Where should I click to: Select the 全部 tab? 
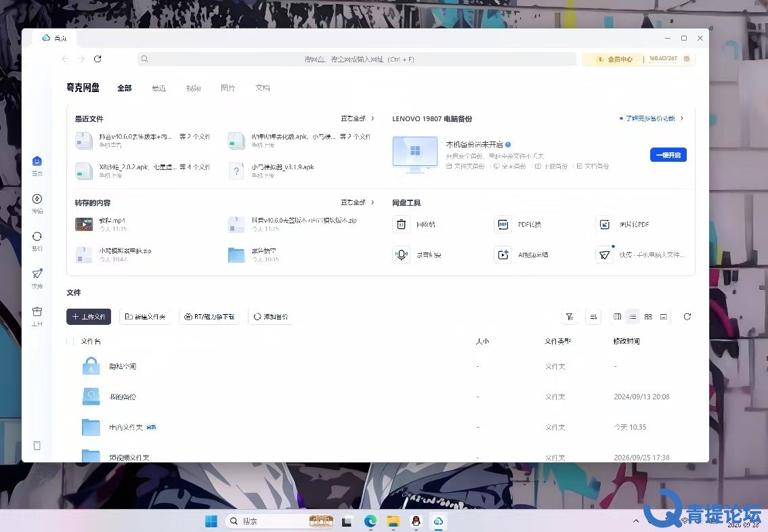point(125,88)
